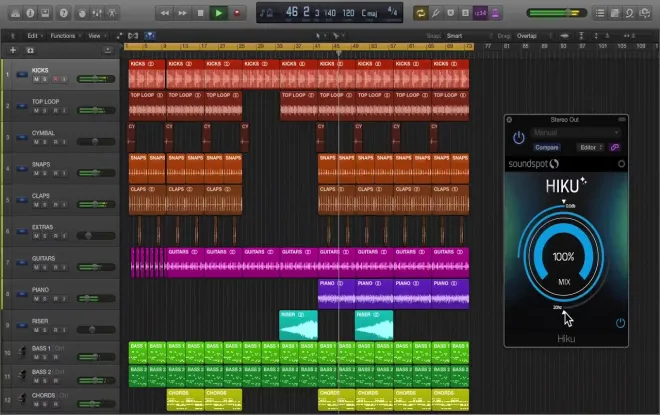The width and height of the screenshot is (660, 415).
Task: Open Quick Help question mark icon
Action: pyautogui.click(x=64, y=13)
